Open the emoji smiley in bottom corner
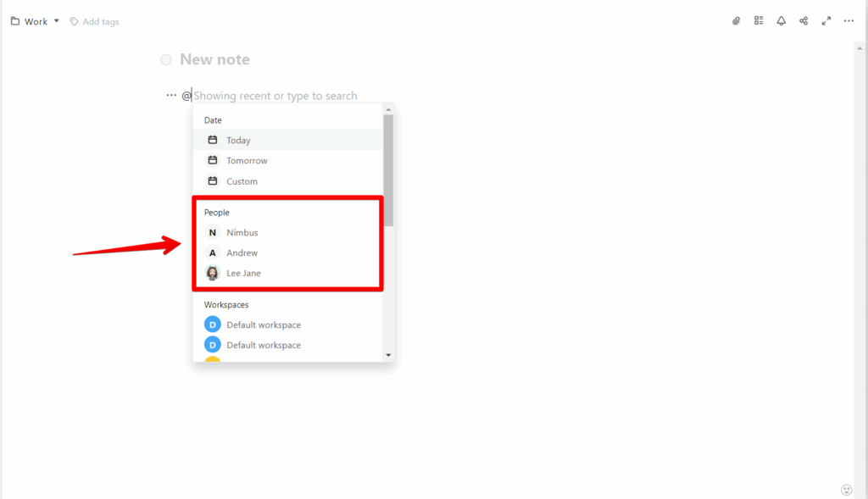868x499 pixels. point(845,489)
